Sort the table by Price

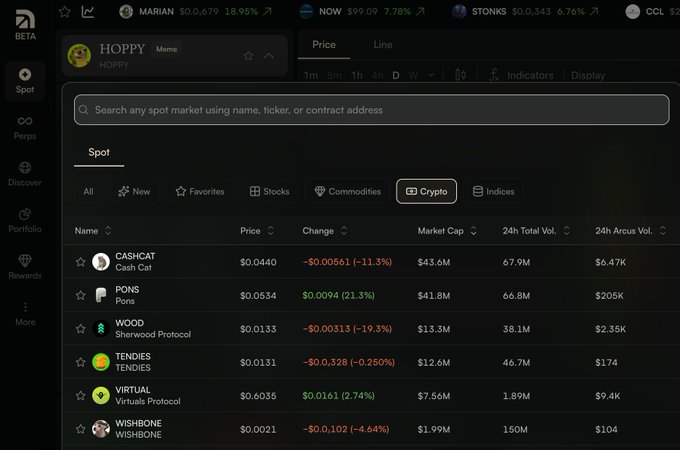[257, 231]
